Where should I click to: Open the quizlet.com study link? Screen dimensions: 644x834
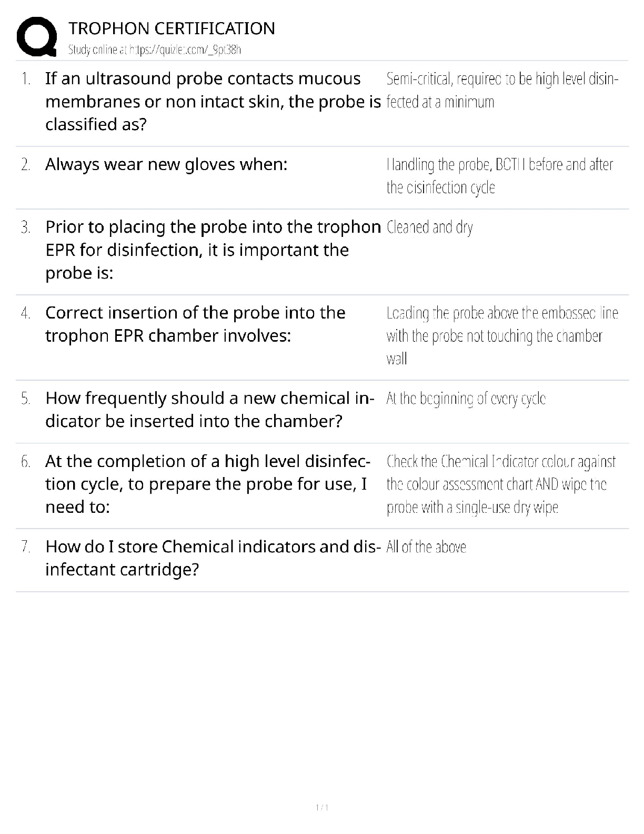pos(155,50)
